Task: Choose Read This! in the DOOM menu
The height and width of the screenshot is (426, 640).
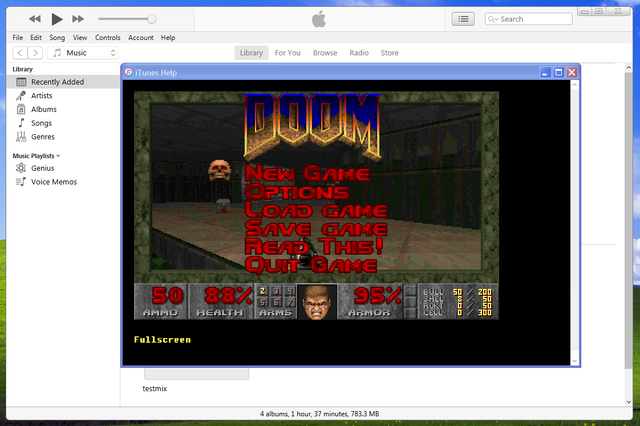Action: [314, 247]
